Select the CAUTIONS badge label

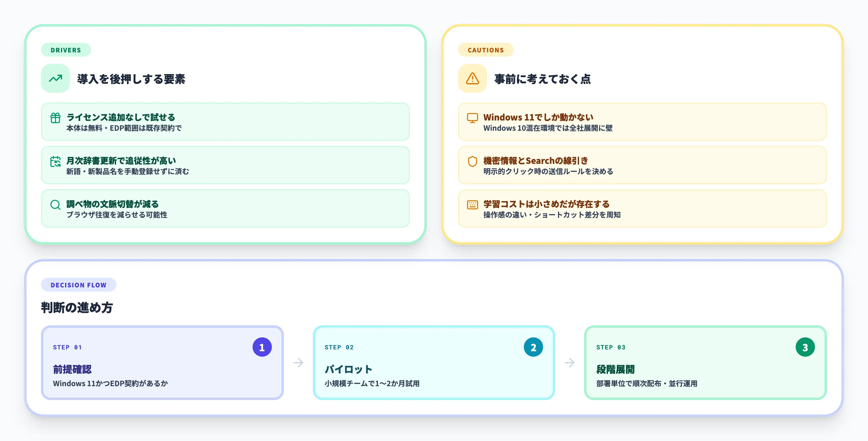(x=486, y=50)
